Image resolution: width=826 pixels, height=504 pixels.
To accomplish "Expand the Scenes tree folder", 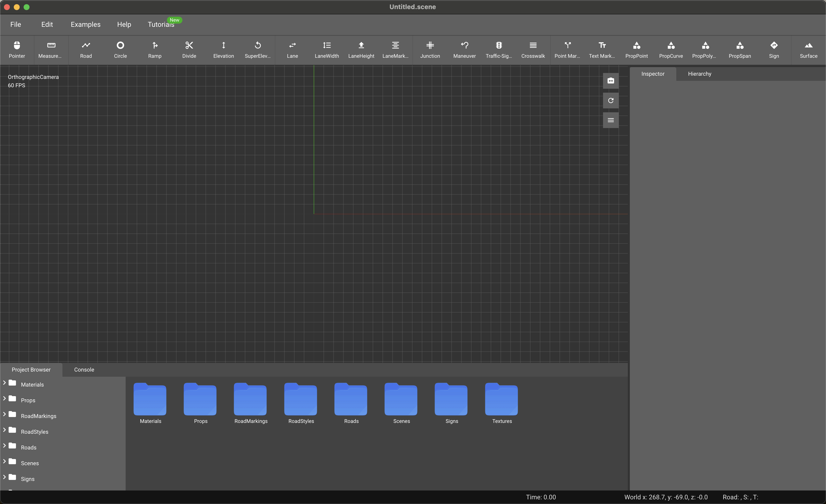I will coord(4,461).
